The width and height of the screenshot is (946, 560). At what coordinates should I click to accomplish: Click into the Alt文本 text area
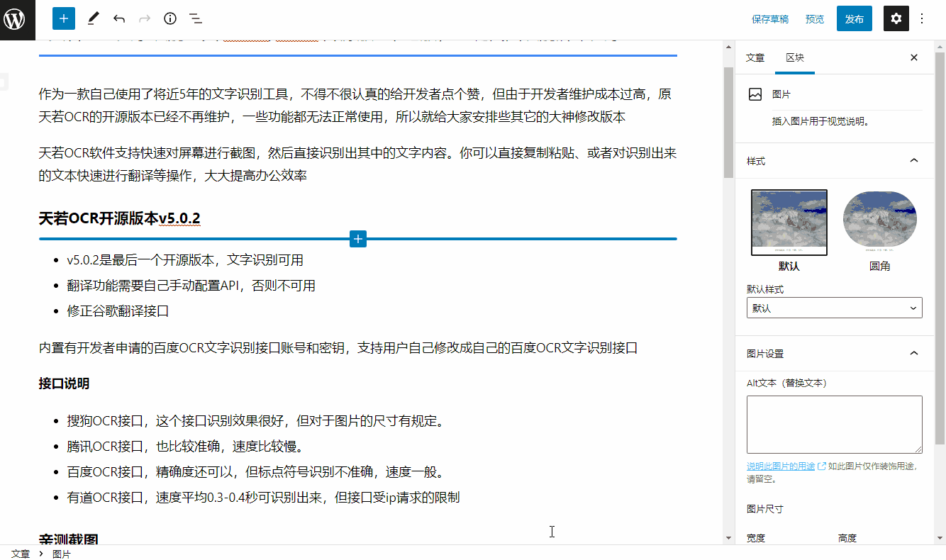pyautogui.click(x=834, y=425)
